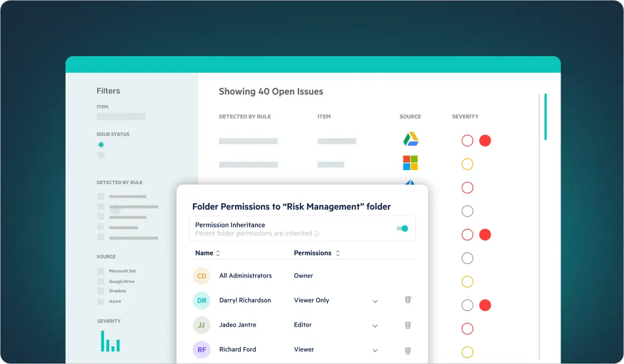Remove Richard Ford using the trash icon
This screenshot has height=364, width=624.
pos(408,349)
